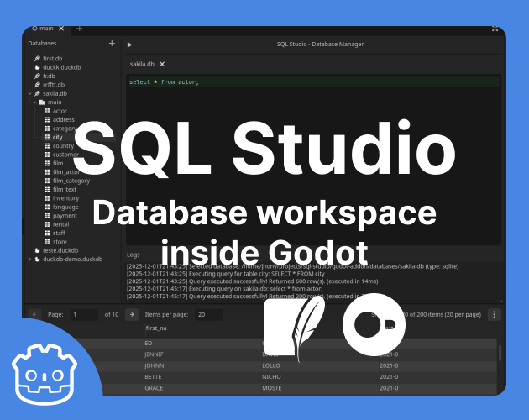Screen dimensions: 529x420
Task: Click table icon beside inventory
Action: tap(47, 198)
